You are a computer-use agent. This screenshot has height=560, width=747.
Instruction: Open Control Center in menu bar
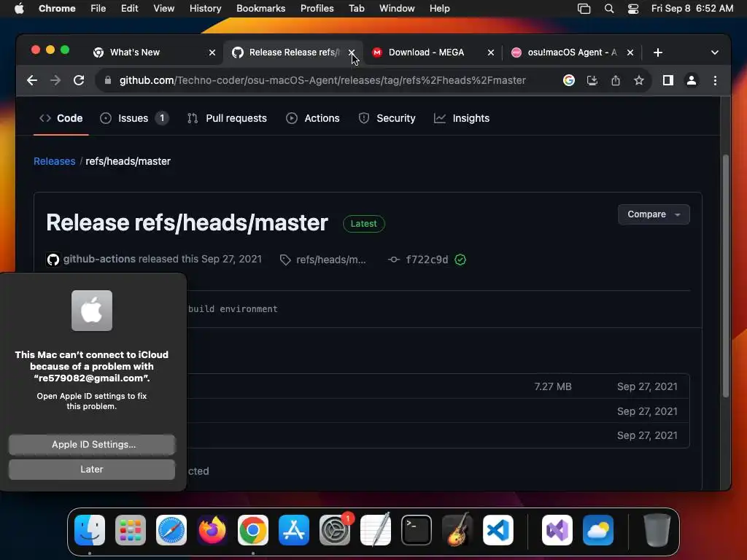coord(632,9)
